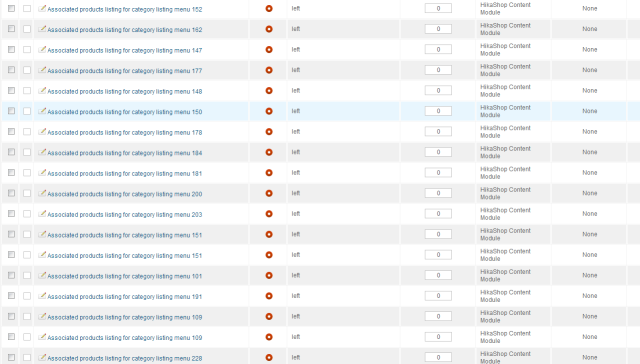Check the gray checkbox in menu 200 row
The height and width of the screenshot is (364, 640).
(11, 193)
